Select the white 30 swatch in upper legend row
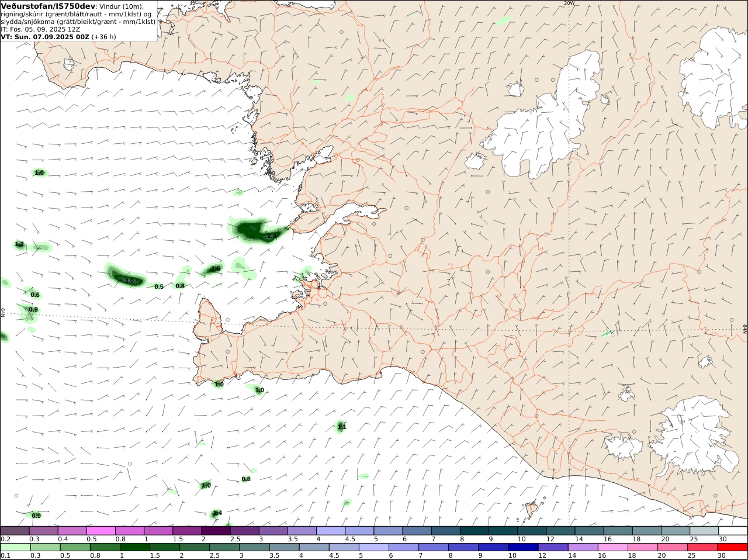This screenshot has width=748, height=560. (733, 531)
